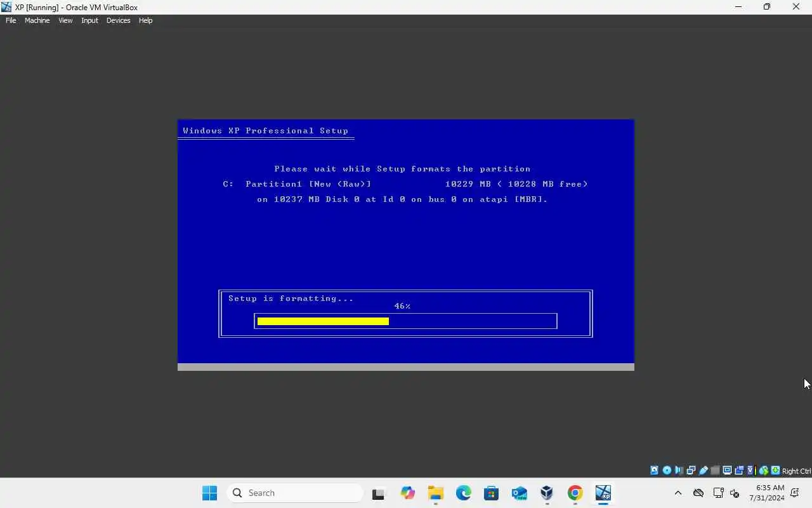
Task: Click the network adapter status icon
Action: pyautogui.click(x=691, y=471)
